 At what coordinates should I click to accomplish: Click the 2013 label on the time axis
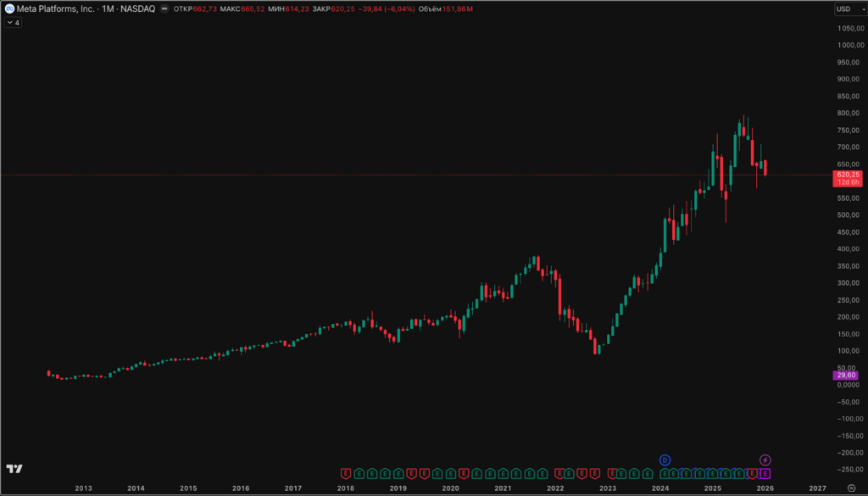click(83, 488)
